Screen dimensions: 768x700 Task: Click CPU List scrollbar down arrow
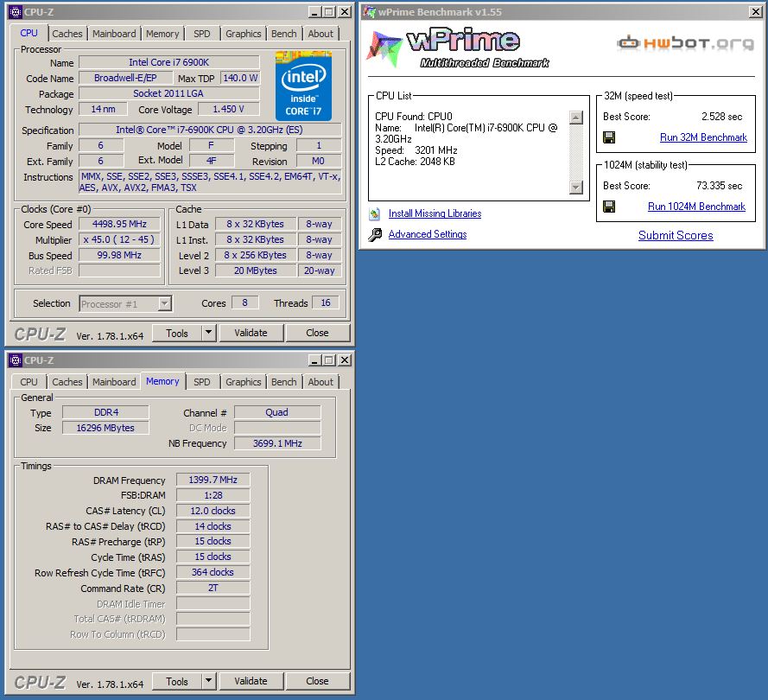click(x=576, y=188)
